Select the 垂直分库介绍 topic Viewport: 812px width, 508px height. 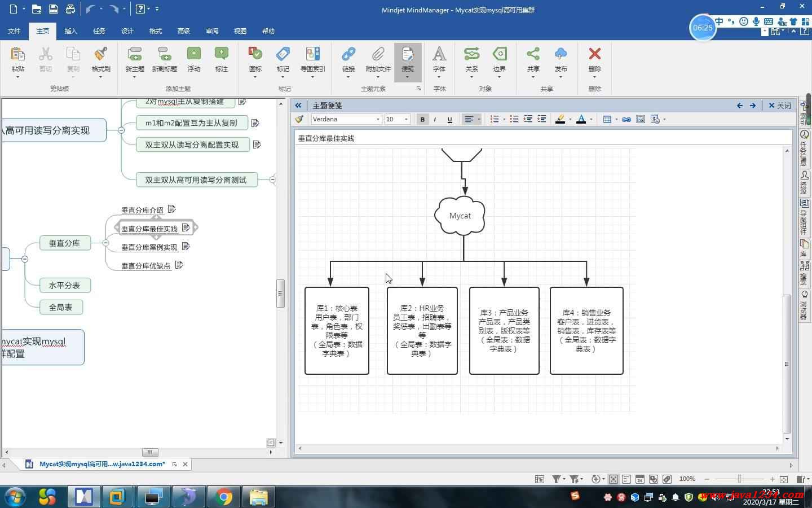point(142,210)
